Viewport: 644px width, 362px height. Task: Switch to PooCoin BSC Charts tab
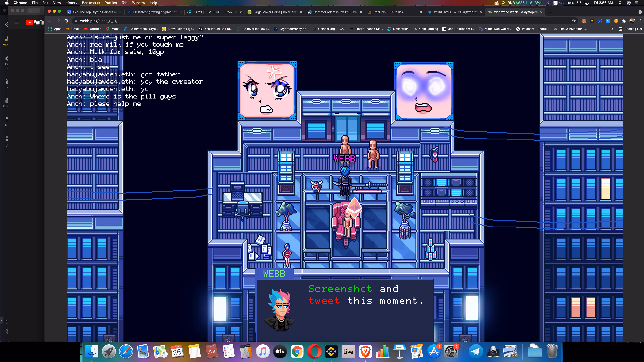388,12
